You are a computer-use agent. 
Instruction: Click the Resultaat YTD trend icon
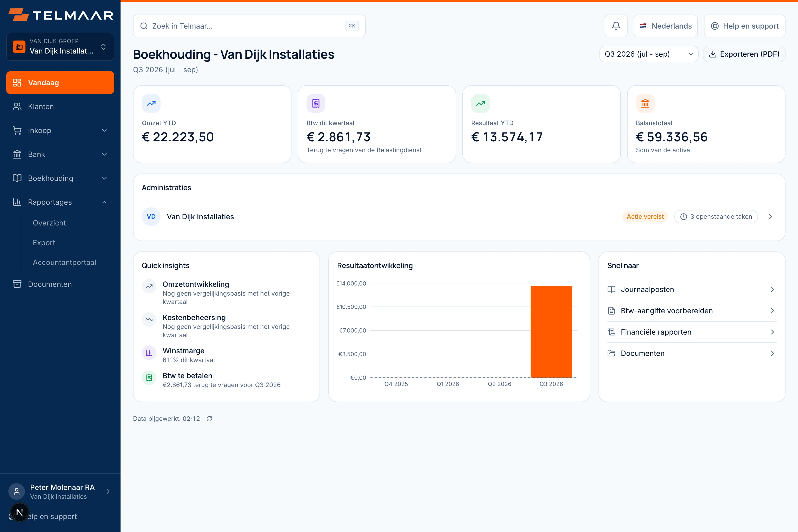480,103
